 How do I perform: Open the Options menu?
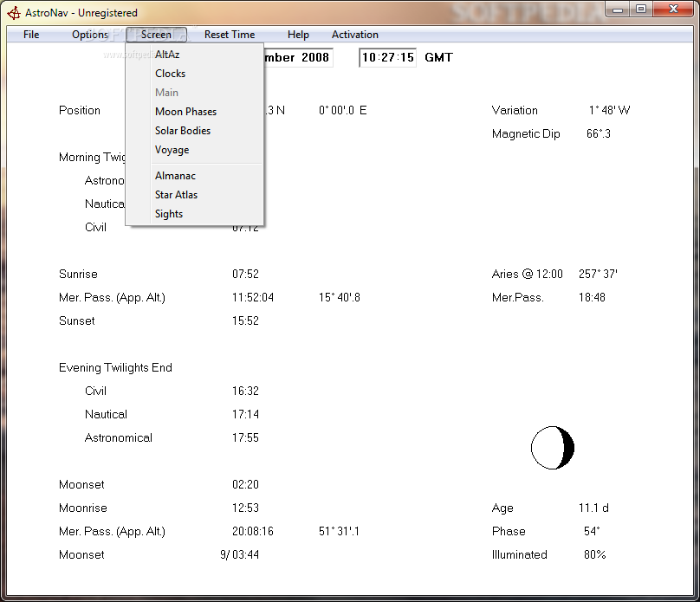pos(90,35)
